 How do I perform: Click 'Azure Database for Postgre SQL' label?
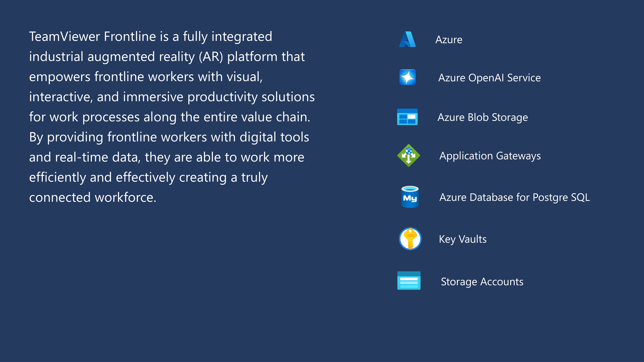pos(515,197)
